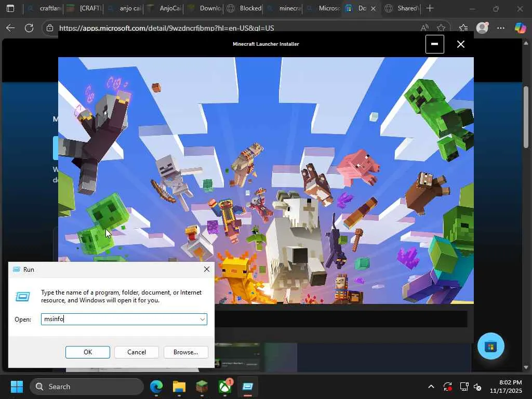Go back in the Edge browser
The width and height of the screenshot is (532, 399).
click(x=10, y=28)
